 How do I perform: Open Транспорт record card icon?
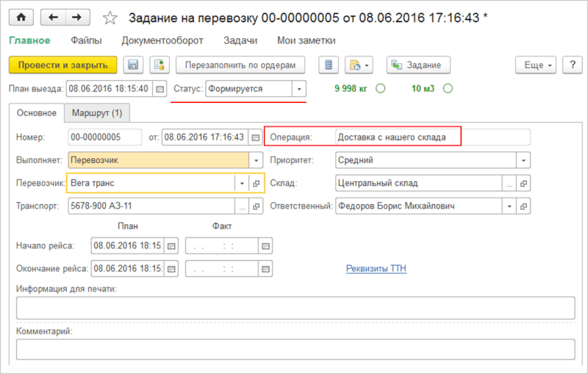point(256,206)
